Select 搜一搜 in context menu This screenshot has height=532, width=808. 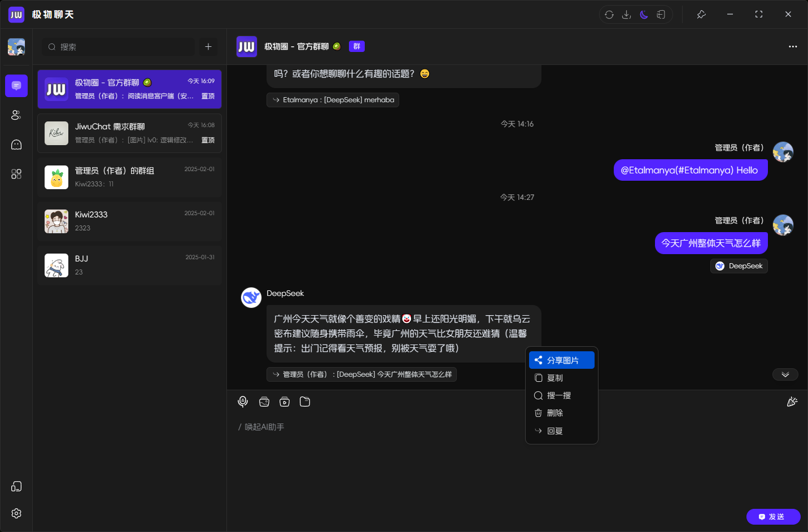562,395
